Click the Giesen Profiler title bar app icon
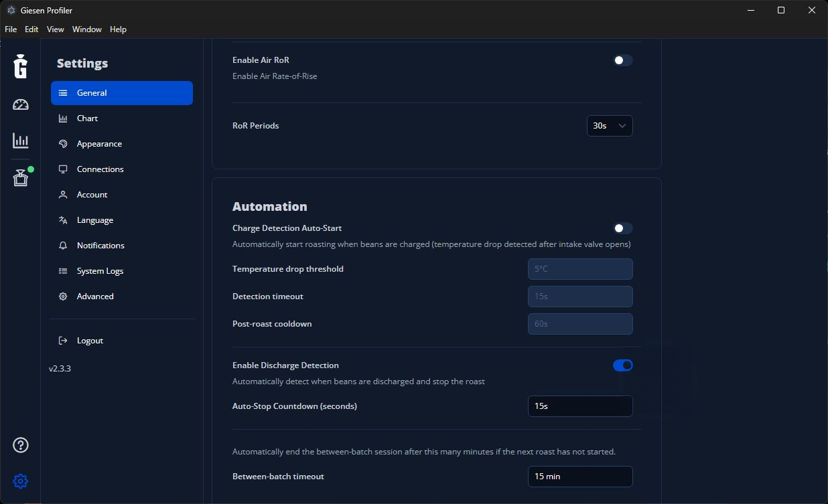 click(11, 10)
